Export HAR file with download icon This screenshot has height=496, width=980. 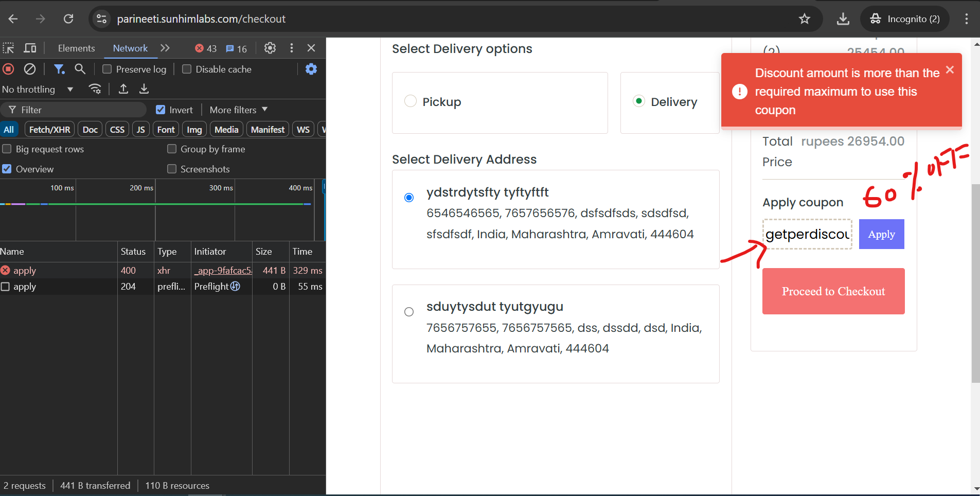[144, 89]
